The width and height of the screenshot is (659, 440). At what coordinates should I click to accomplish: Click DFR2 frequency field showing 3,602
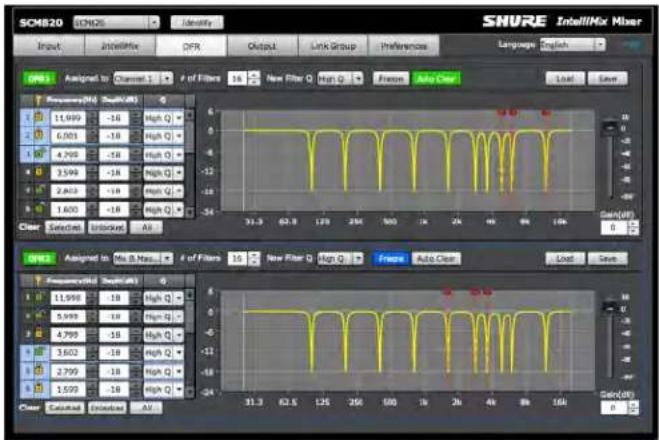pyautogui.click(x=68, y=353)
